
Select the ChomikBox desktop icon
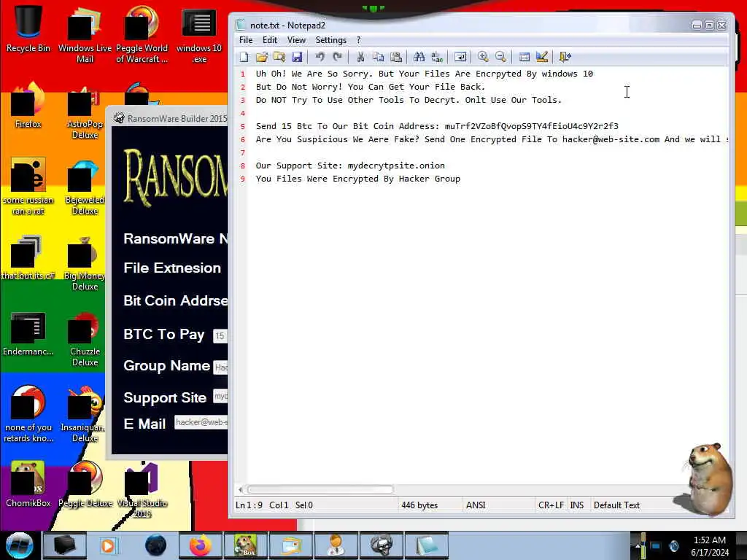click(x=28, y=485)
